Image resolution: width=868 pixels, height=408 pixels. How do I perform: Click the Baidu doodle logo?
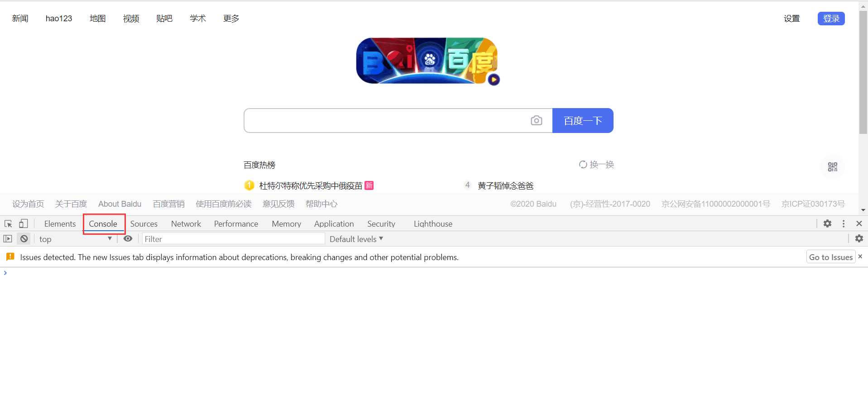tap(427, 61)
